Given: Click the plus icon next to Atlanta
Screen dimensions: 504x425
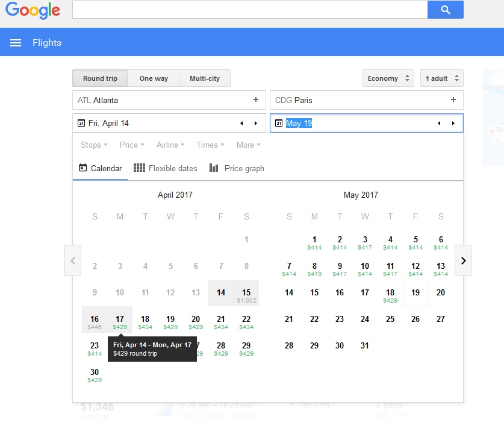Looking at the screenshot, I should pos(255,100).
